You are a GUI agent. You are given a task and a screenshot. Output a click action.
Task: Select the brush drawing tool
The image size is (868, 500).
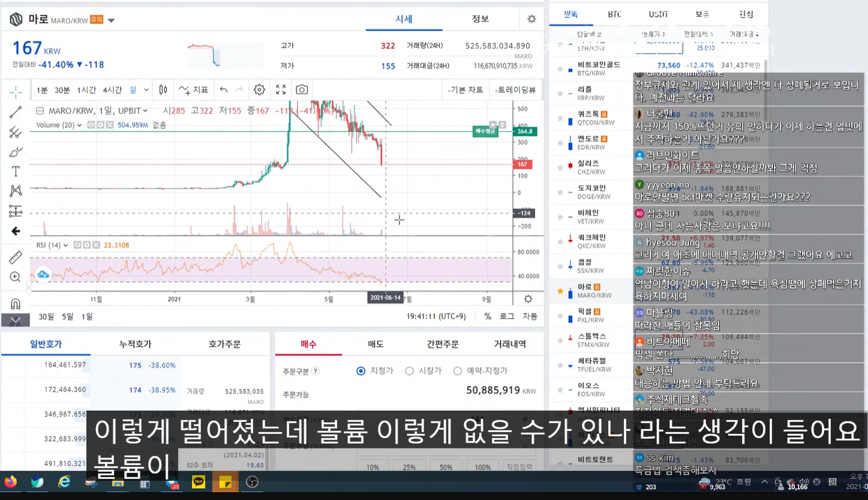(16, 152)
